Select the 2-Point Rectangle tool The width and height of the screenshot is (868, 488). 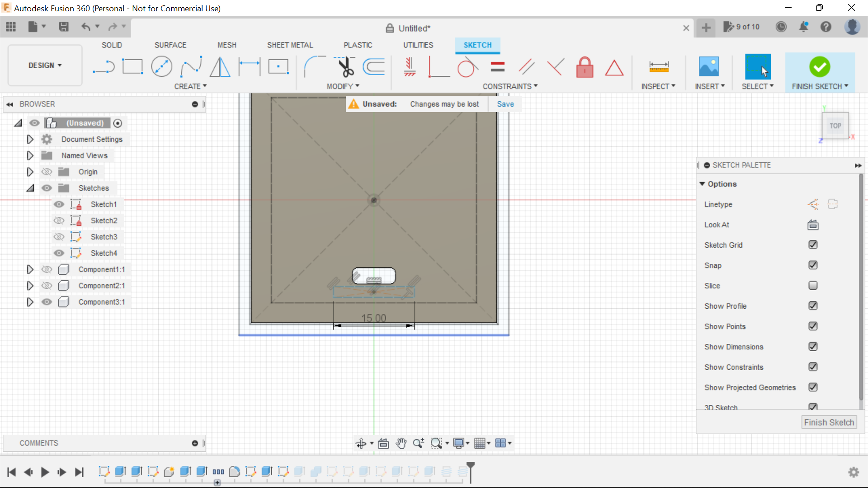[132, 66]
